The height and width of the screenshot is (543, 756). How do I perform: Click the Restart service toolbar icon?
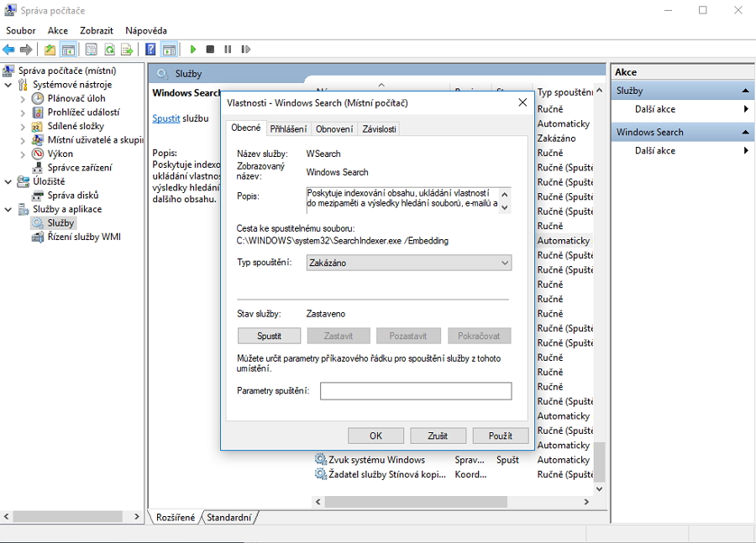click(245, 50)
